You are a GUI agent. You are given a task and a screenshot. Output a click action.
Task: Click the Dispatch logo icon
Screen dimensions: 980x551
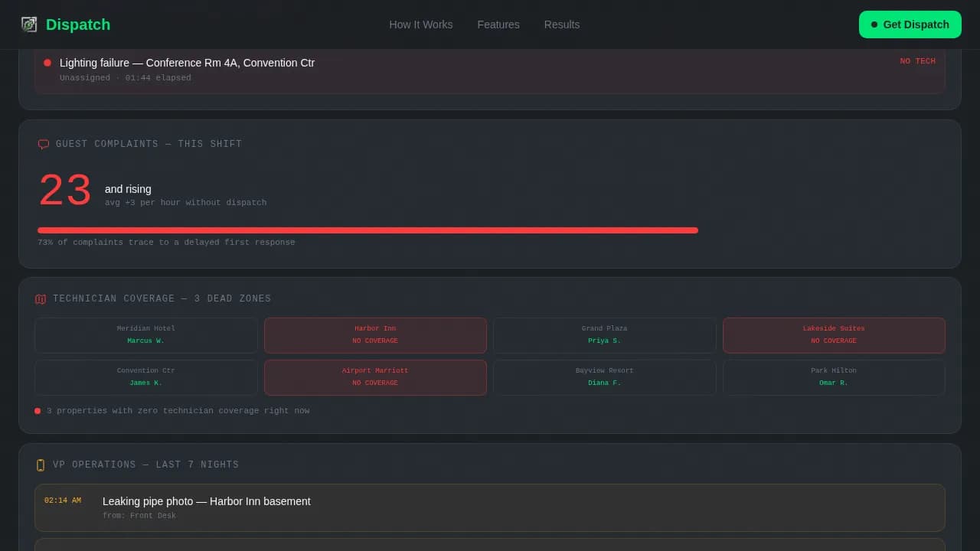click(29, 24)
